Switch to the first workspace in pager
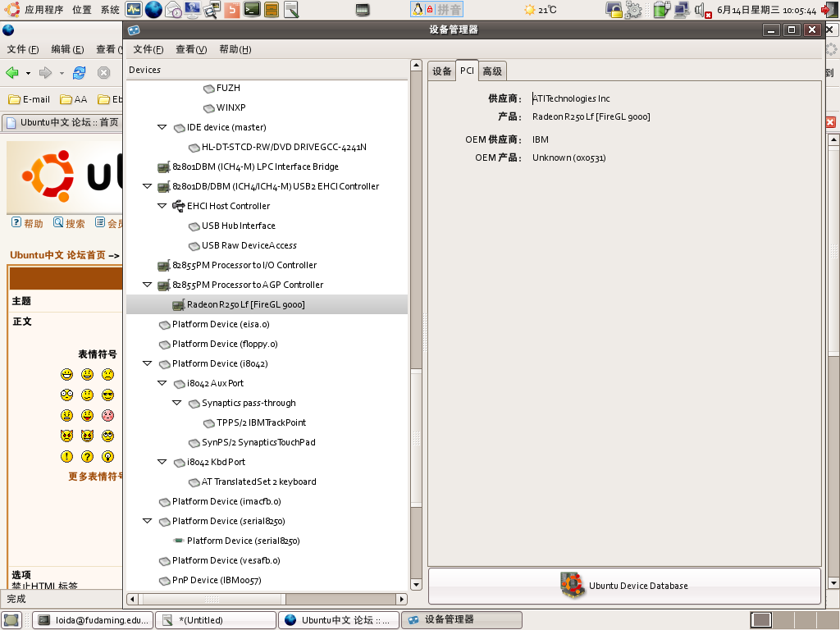 760,620
